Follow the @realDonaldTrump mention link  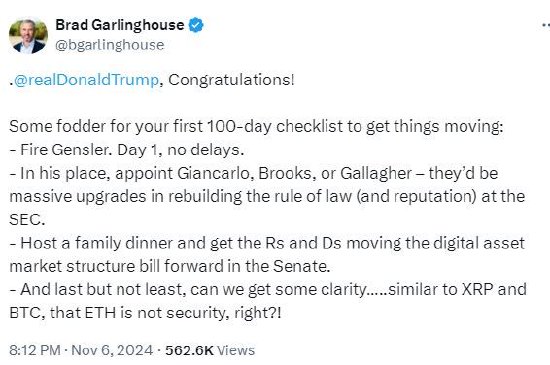coord(86,80)
